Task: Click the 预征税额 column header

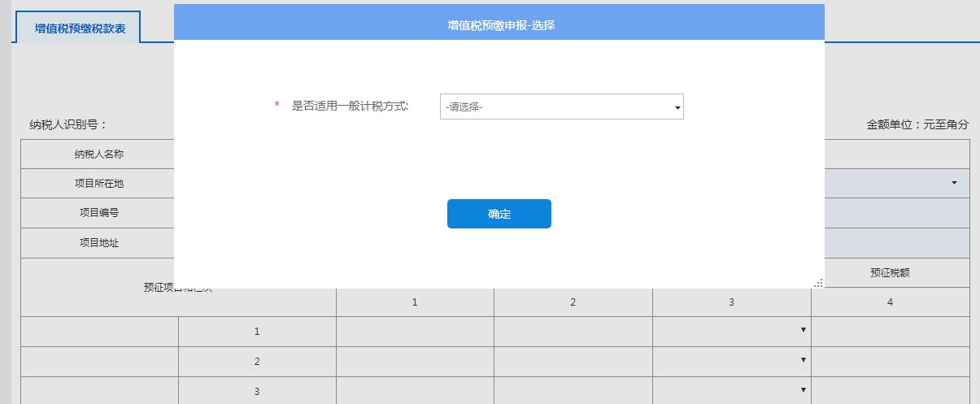Action: click(890, 273)
